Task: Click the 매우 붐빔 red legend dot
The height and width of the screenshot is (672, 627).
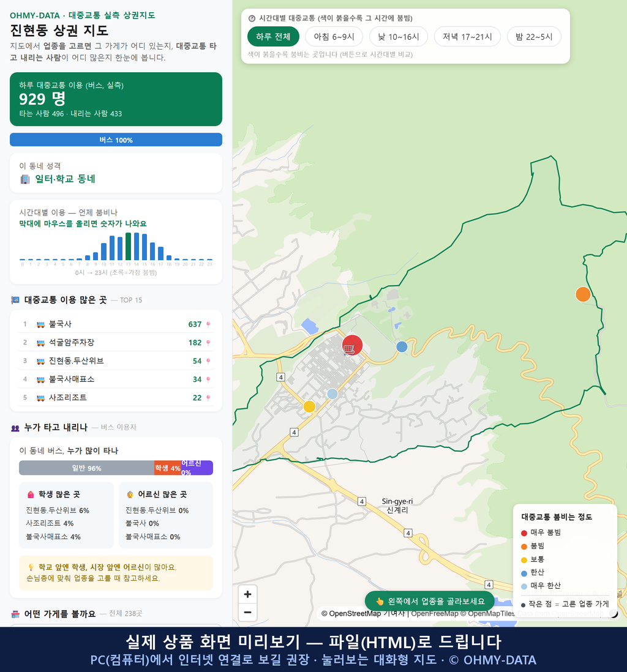Action: tap(524, 533)
